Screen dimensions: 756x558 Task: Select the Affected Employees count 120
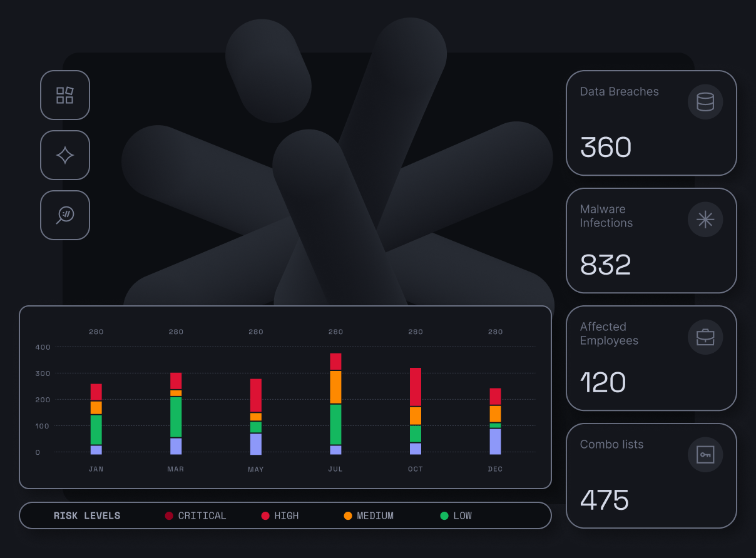[x=603, y=382]
